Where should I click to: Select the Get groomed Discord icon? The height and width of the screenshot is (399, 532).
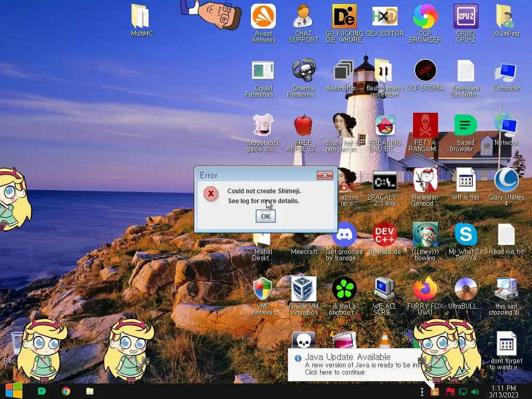point(344,242)
